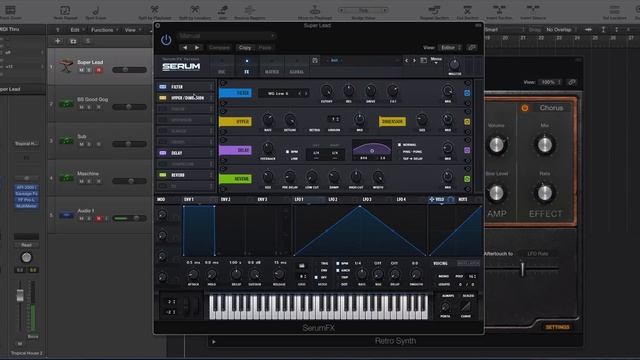Click the Super Lead track volume slider
This screenshot has height=360, width=640.
(x=129, y=70)
